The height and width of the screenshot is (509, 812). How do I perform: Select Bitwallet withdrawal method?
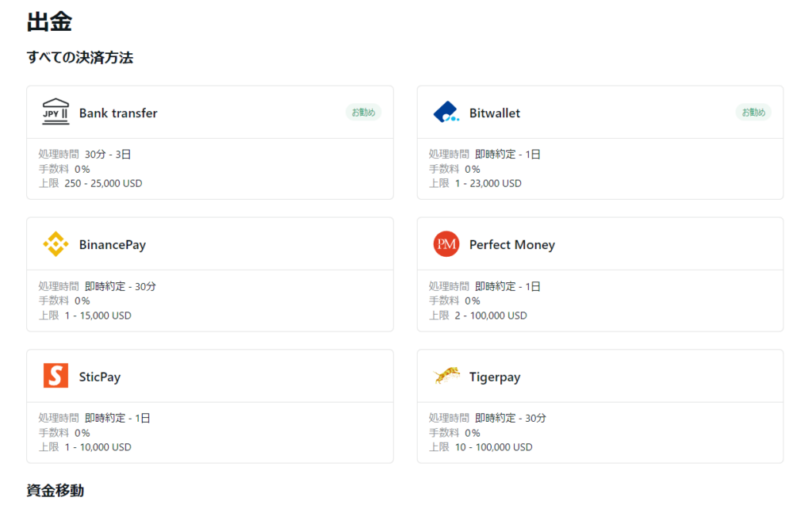coord(600,143)
